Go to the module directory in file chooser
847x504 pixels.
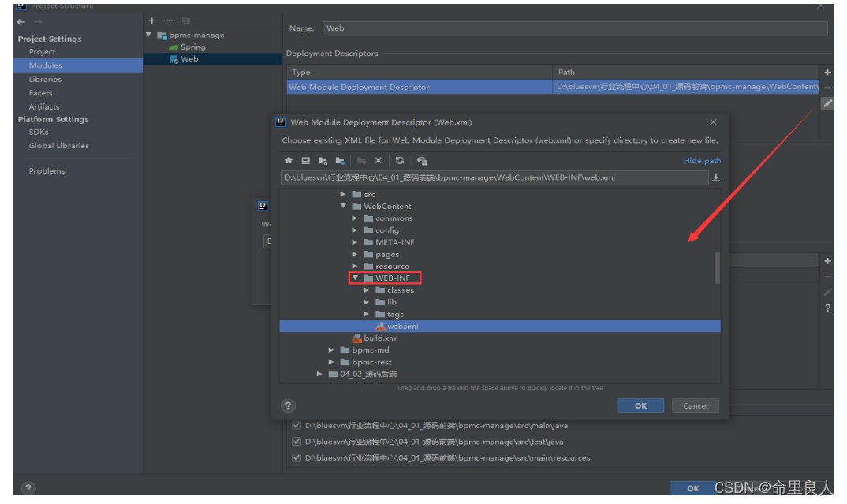tap(340, 160)
